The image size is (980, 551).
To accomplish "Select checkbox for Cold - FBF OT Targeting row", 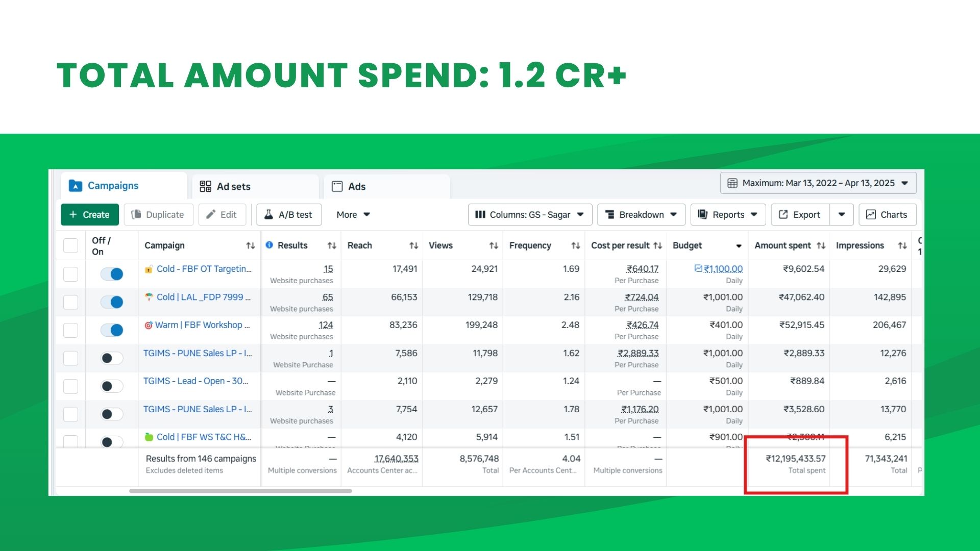I will pyautogui.click(x=70, y=274).
